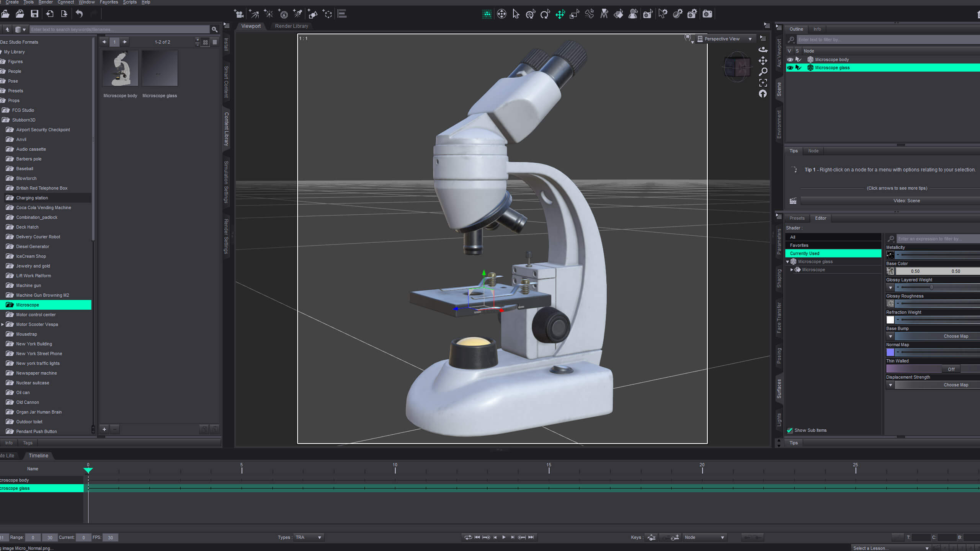Select the Translate tool icon
Screen dimensions: 980x551
pos(560,14)
